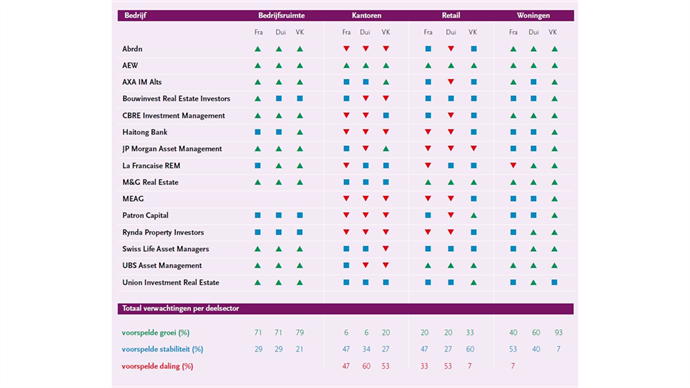Select the AEW company name
Viewport: 690px width, 388px height.
tap(130, 66)
